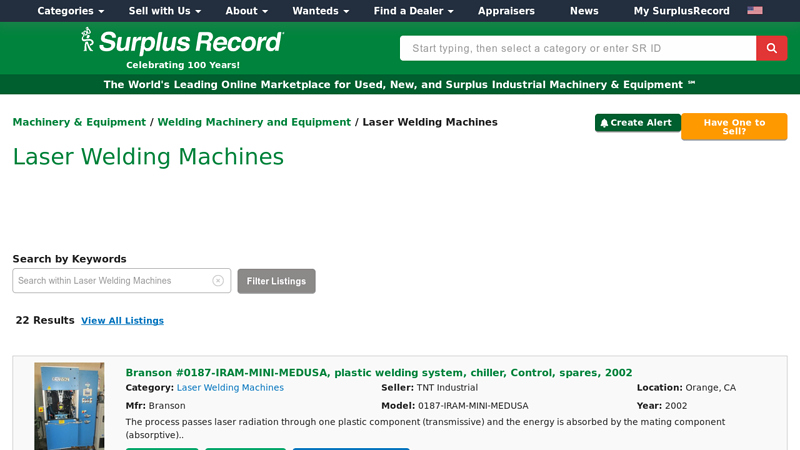800x450 pixels.
Task: Open the View All Listings link
Action: (122, 320)
